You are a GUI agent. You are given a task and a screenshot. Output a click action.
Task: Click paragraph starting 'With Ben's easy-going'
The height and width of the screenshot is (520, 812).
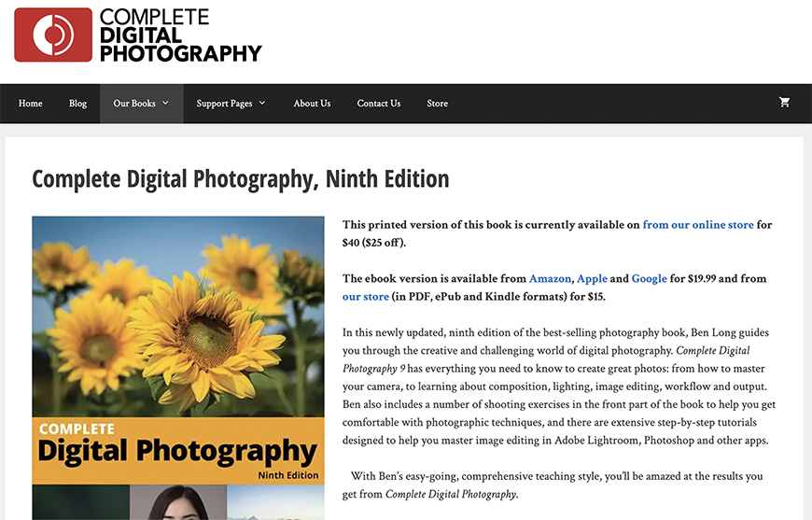click(553, 485)
